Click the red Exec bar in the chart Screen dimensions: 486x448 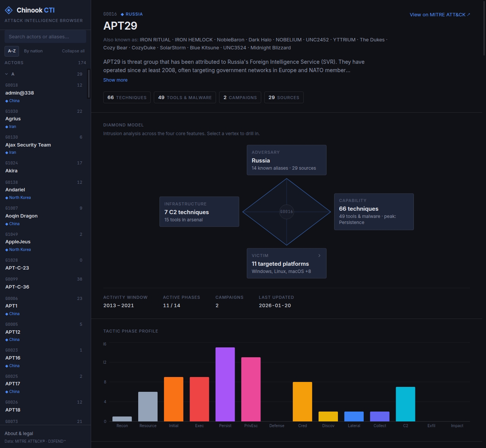199,399
